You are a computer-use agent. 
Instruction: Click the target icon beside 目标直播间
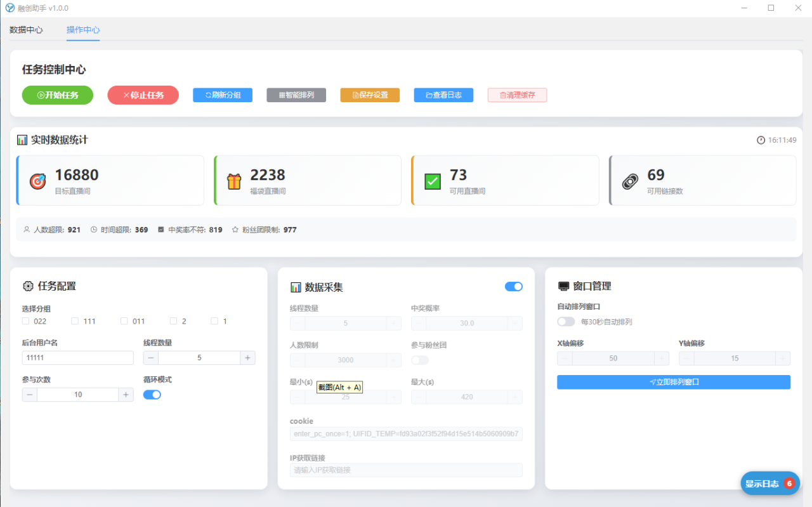click(38, 181)
